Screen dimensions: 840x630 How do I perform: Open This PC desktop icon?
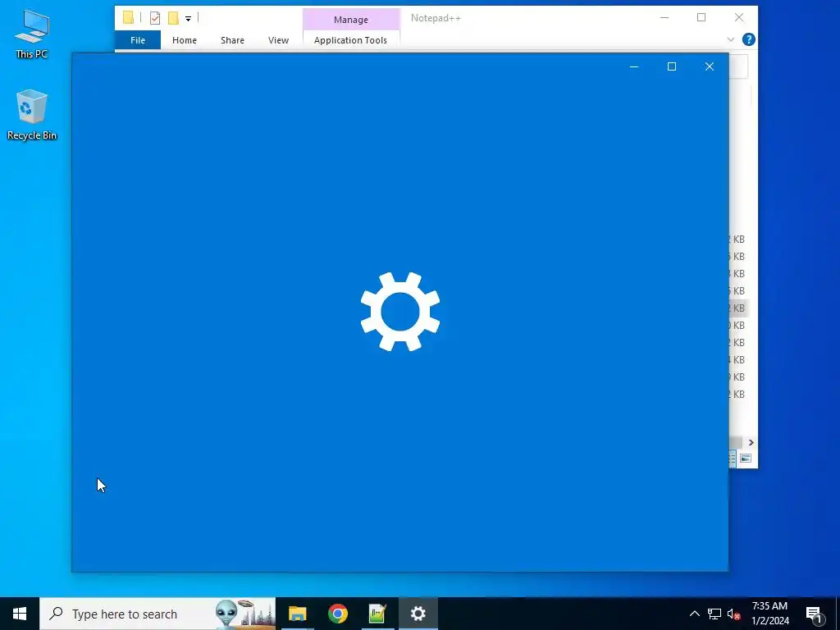32,33
